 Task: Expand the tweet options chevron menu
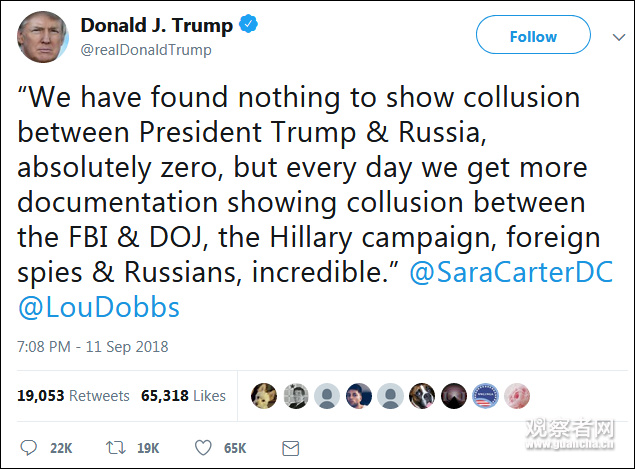[x=617, y=37]
